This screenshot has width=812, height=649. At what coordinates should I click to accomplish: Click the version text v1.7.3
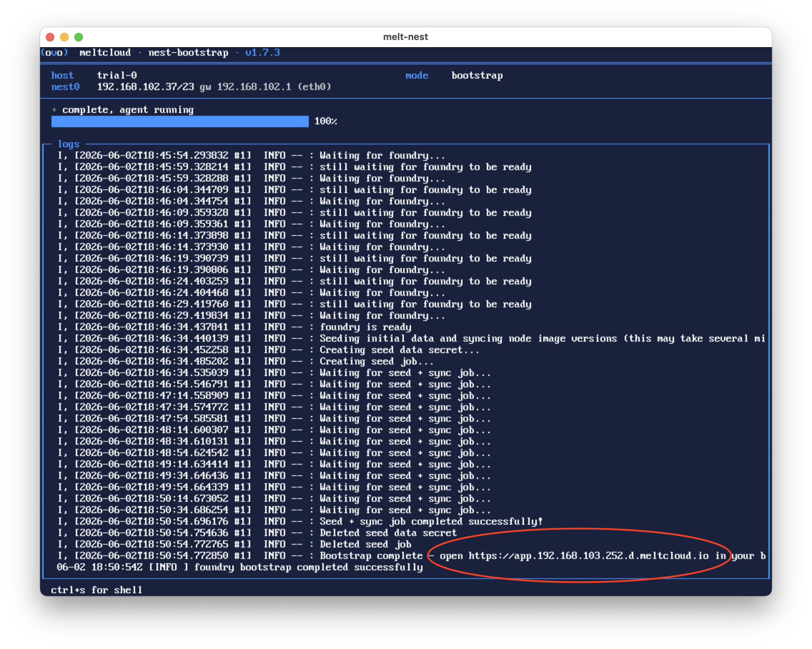pyautogui.click(x=263, y=53)
